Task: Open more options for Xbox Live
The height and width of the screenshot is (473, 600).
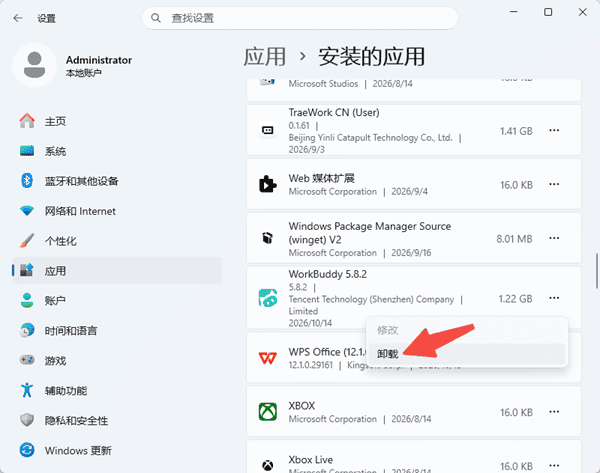Action: (554, 465)
